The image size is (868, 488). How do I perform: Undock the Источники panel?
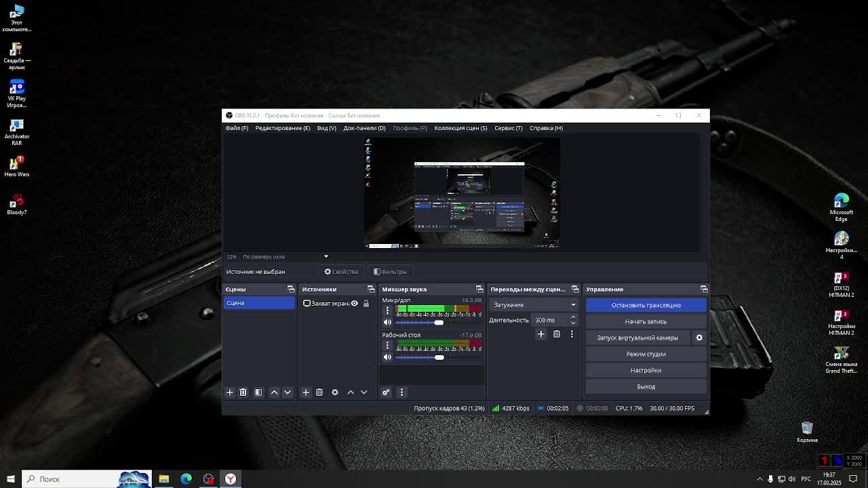tap(371, 289)
